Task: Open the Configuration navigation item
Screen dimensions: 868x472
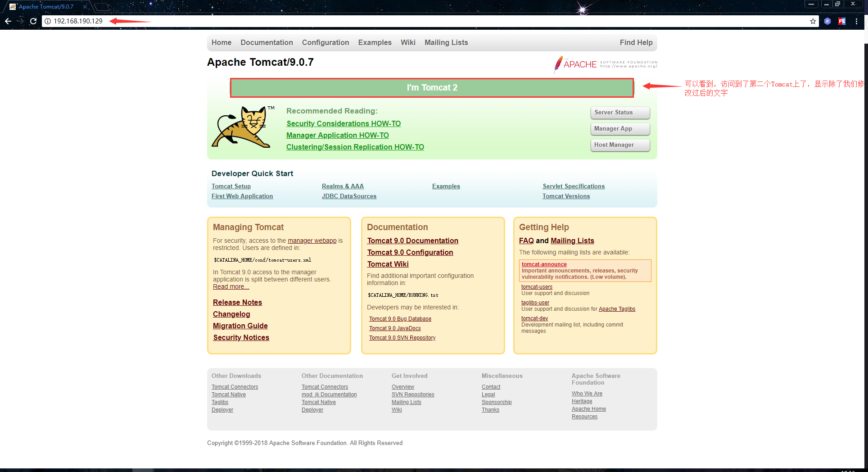Action: pos(325,43)
